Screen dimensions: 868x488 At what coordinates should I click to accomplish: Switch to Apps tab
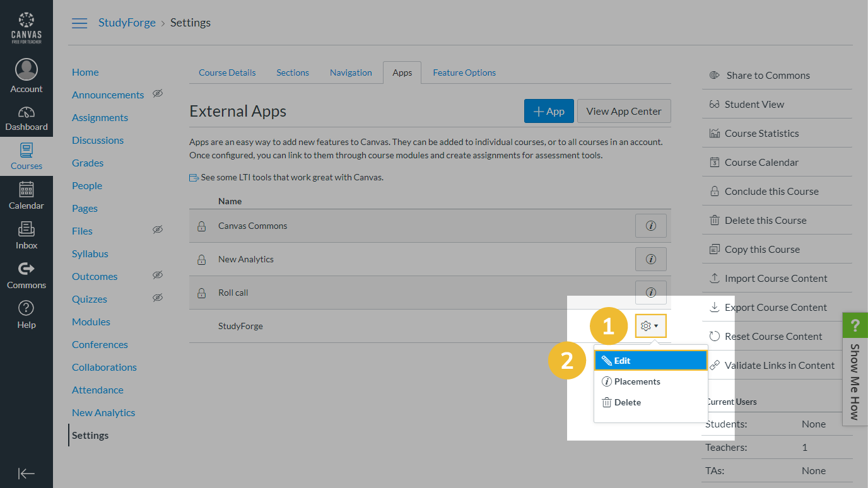(x=402, y=73)
